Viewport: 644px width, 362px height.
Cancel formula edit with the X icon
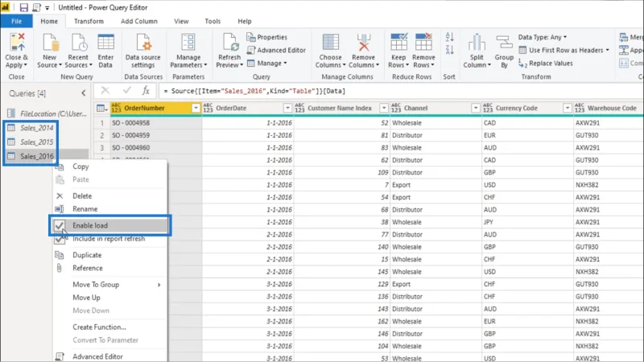[x=105, y=91]
